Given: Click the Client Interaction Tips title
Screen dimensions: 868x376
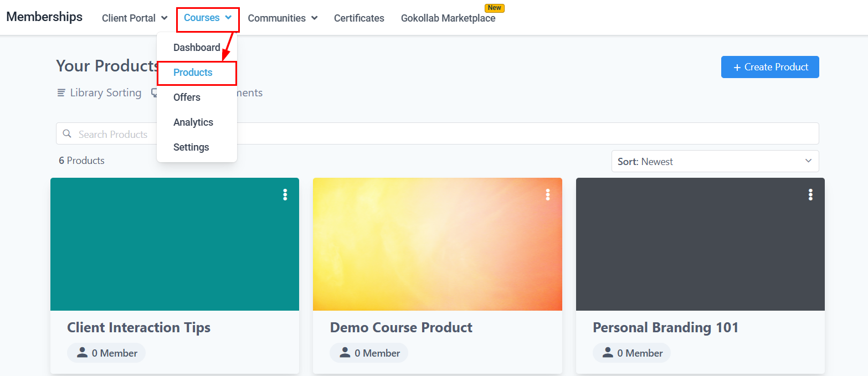Looking at the screenshot, I should click(139, 327).
